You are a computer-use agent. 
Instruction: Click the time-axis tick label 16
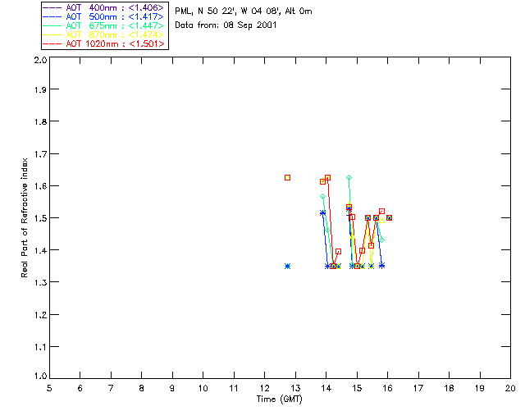tap(388, 388)
